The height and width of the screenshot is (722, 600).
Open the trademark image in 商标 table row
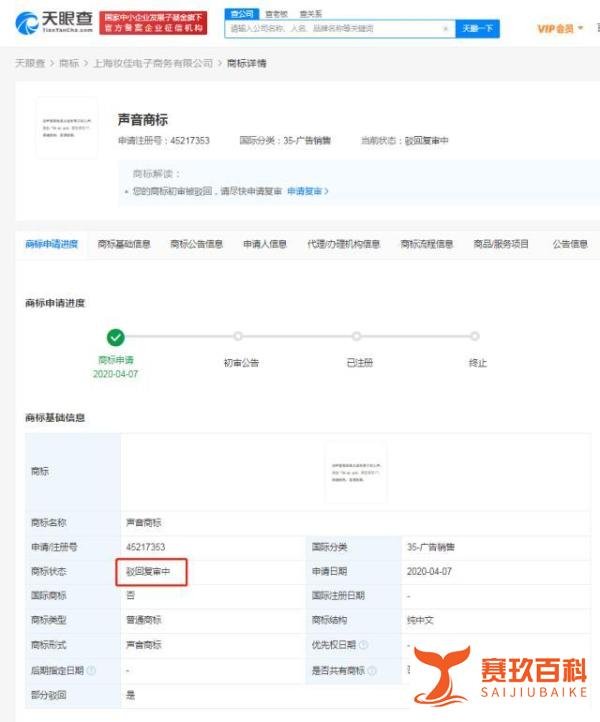(355, 472)
